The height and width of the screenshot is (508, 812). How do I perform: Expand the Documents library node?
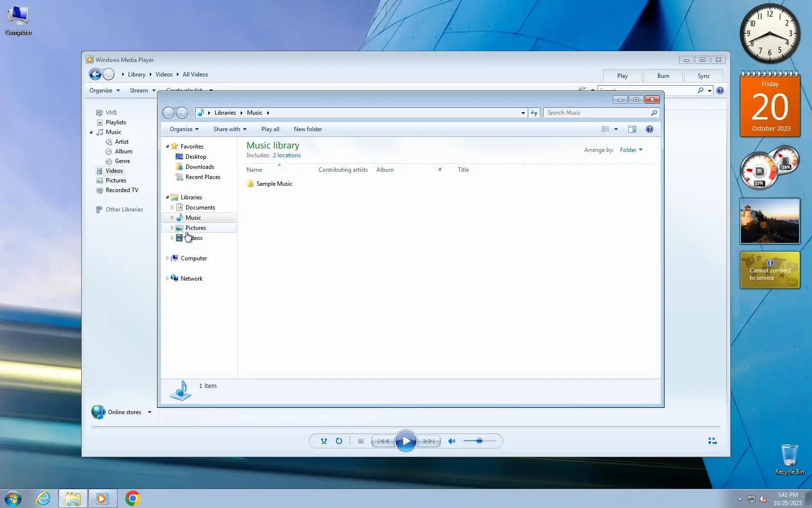coord(172,208)
